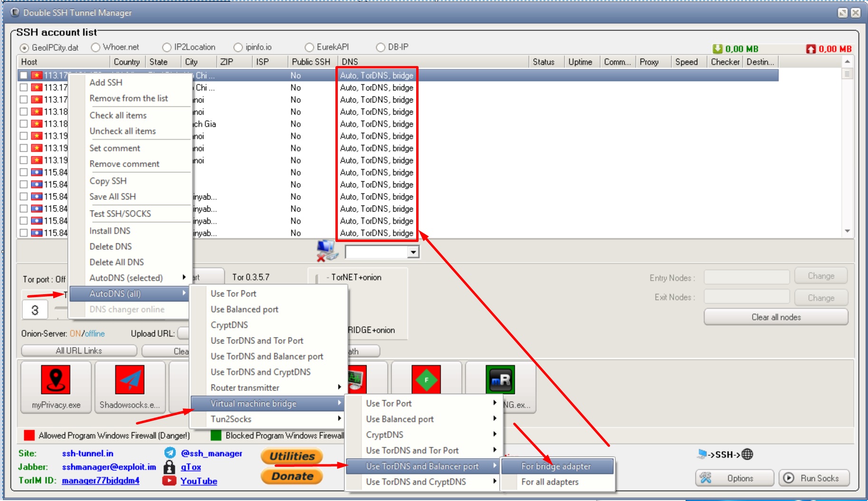Choose the IP2Location geo source

pyautogui.click(x=167, y=48)
